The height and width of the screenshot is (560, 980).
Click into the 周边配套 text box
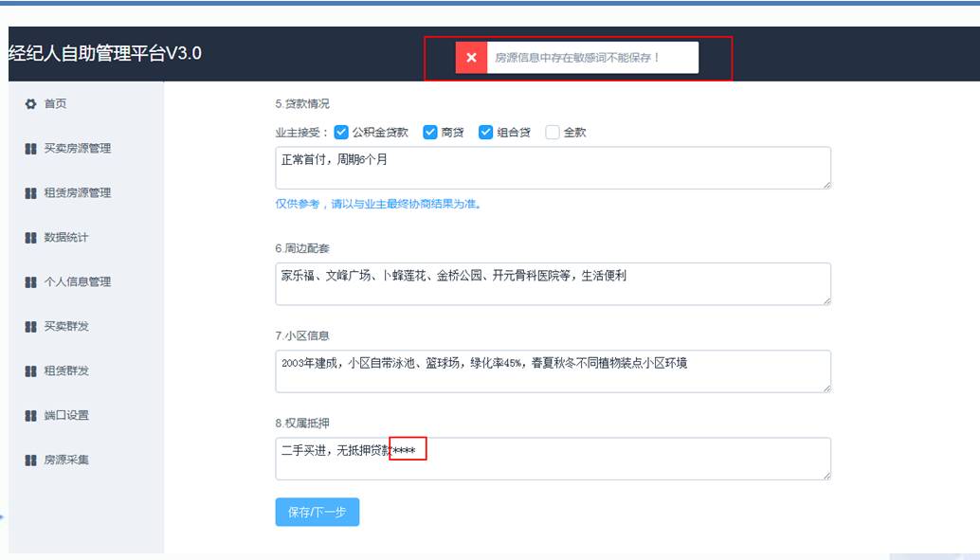click(x=553, y=284)
